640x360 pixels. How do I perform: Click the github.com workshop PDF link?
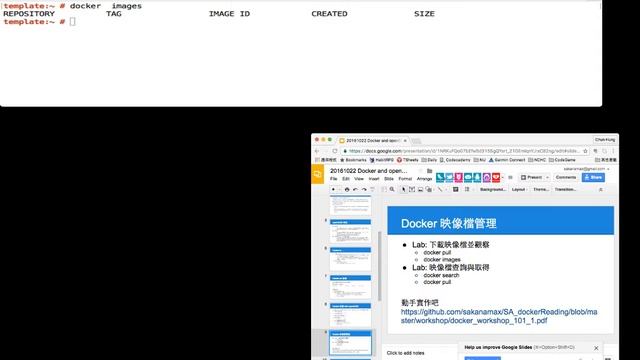point(499,316)
